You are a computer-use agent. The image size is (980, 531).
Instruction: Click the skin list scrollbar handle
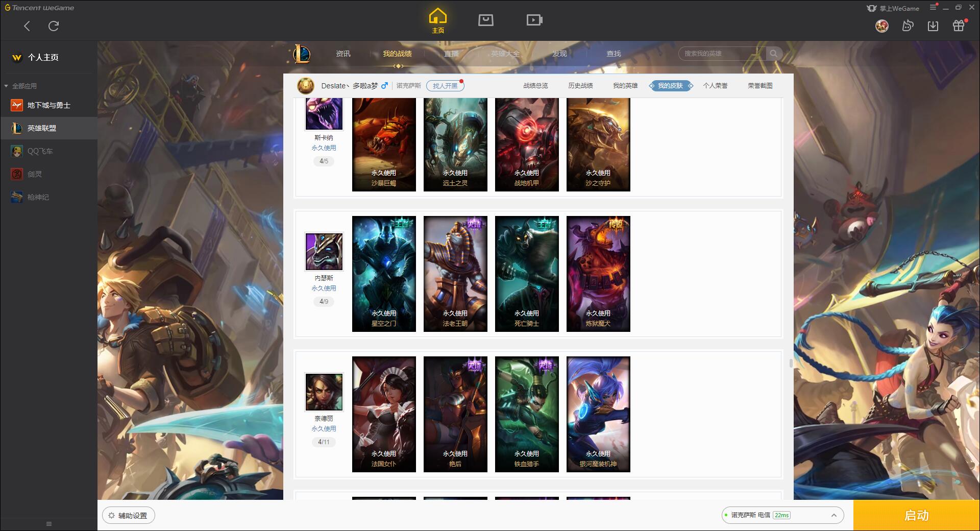(x=791, y=363)
